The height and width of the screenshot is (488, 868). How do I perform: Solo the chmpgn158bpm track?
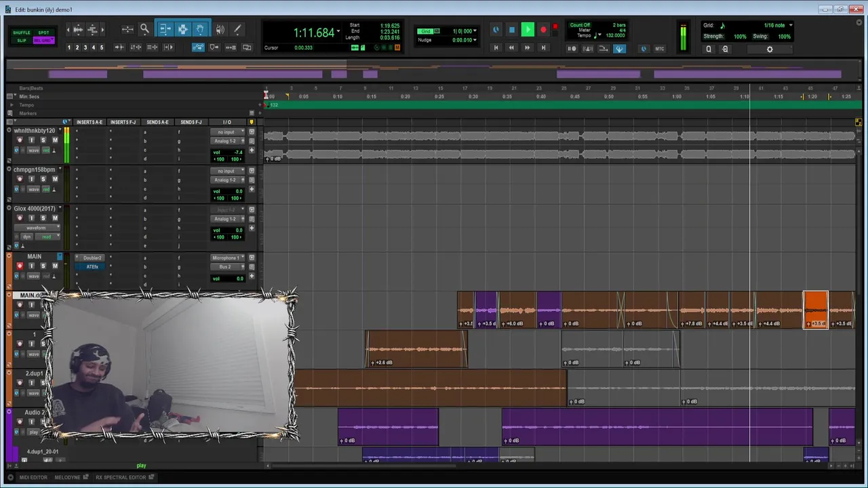43,179
